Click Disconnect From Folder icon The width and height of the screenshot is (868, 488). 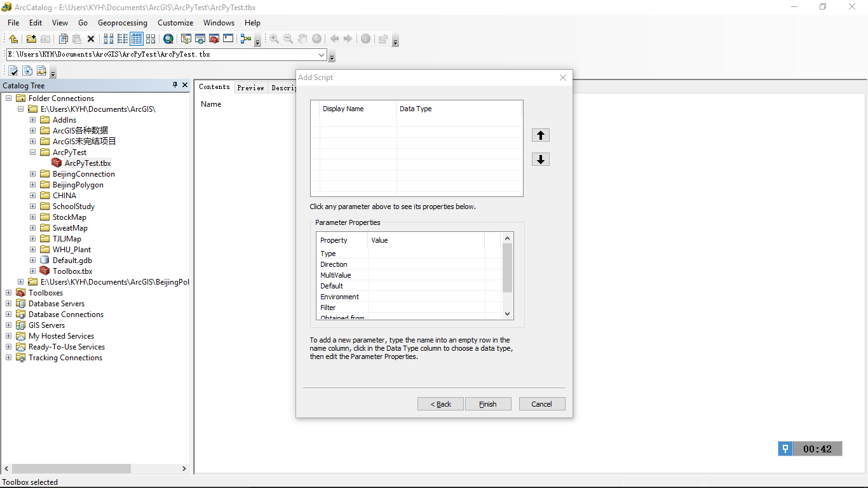pyautogui.click(x=45, y=39)
